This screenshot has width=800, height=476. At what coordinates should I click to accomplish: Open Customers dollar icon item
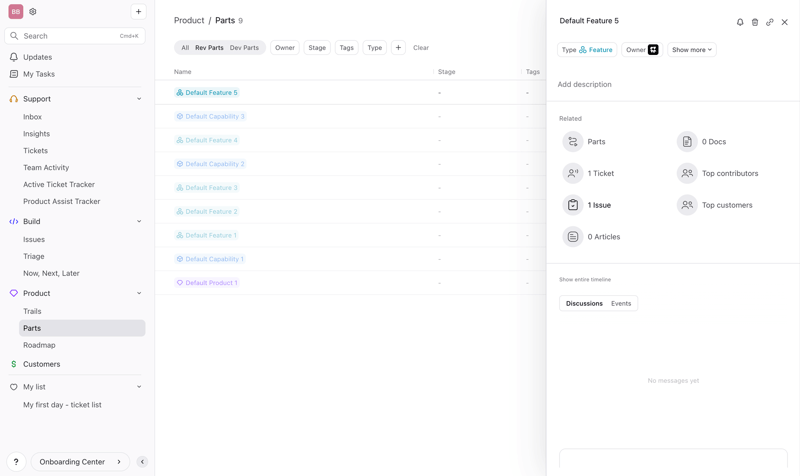[x=14, y=364]
